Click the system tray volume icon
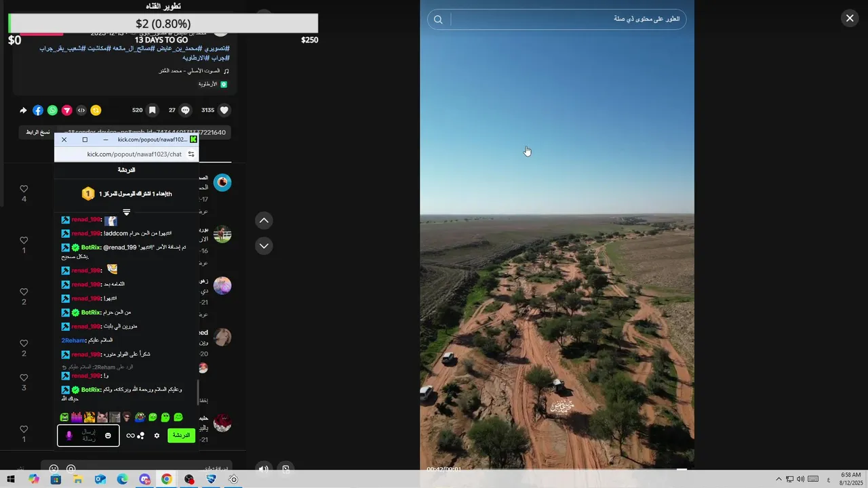Viewport: 868px width, 488px height. 800,479
